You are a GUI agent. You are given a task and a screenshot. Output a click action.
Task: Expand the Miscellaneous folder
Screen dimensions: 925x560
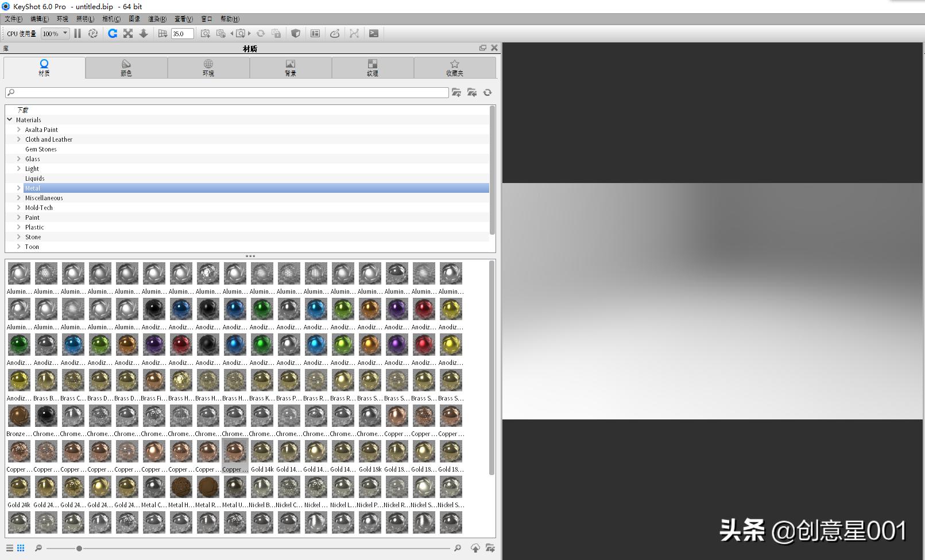coord(19,198)
